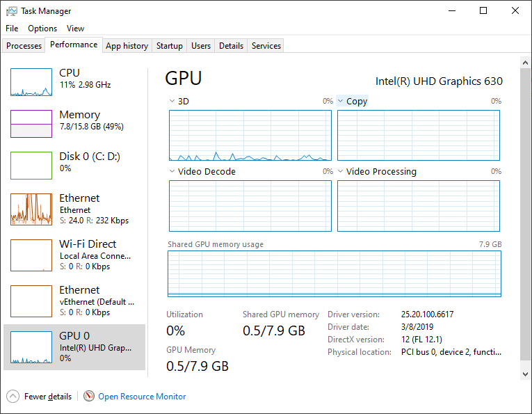Click the Resource Monitor gauge icon
The width and height of the screenshot is (532, 414).
pyautogui.click(x=89, y=396)
